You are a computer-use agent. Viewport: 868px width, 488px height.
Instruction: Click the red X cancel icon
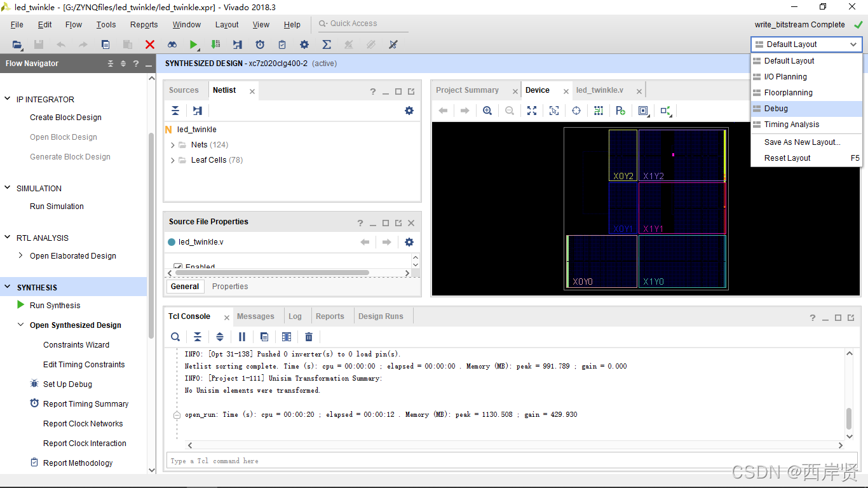150,44
